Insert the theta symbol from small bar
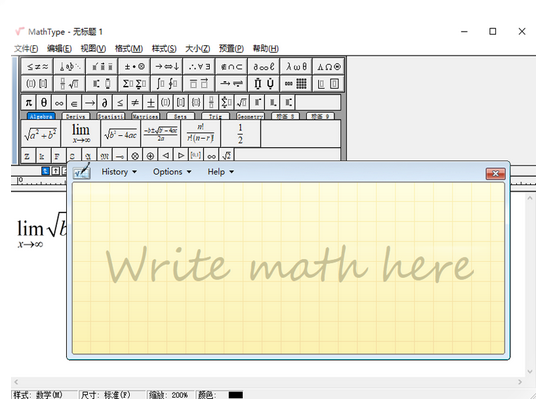Image resolution: width=541 pixels, height=409 pixels. tap(44, 103)
